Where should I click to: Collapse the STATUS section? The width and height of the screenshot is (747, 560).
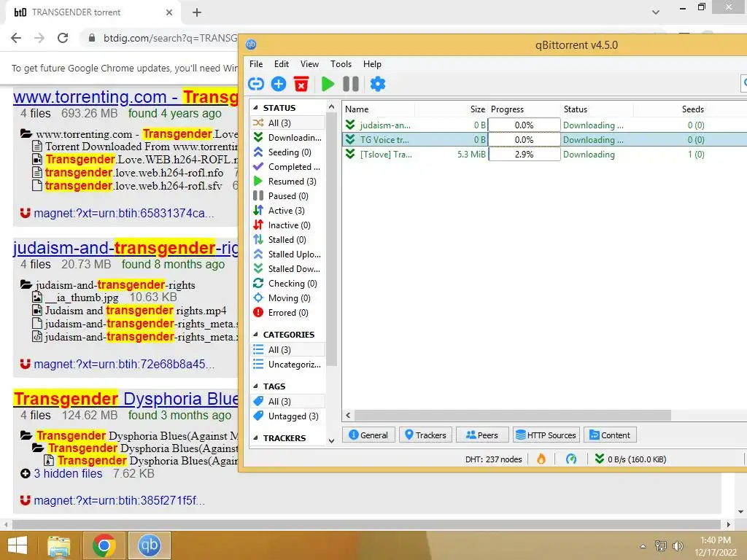[256, 108]
